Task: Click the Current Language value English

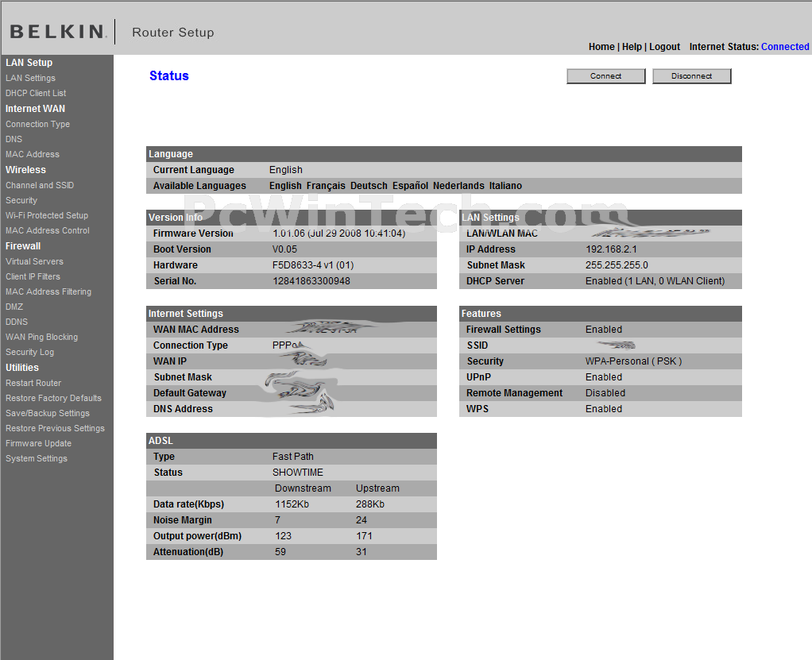Action: pyautogui.click(x=286, y=170)
